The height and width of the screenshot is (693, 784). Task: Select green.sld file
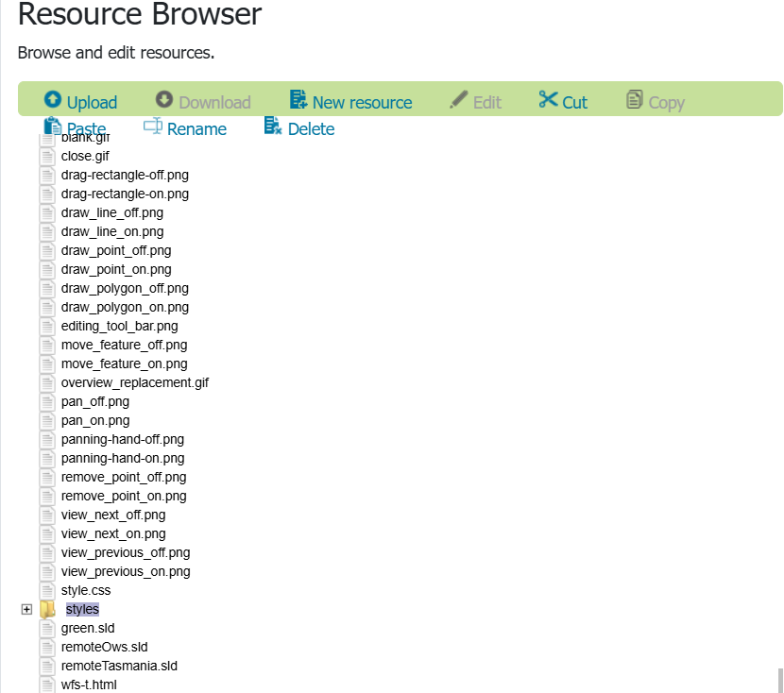88,628
